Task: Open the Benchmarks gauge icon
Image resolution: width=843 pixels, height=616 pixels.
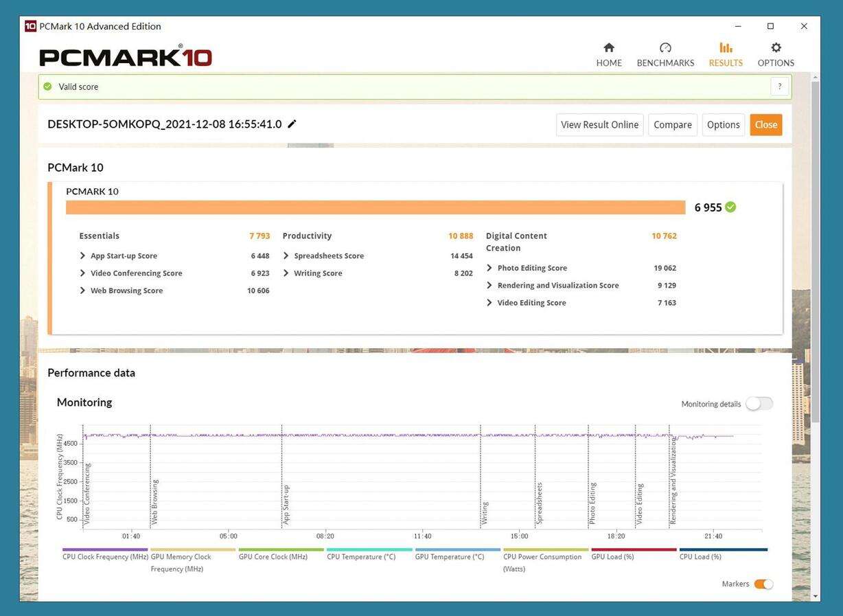Action: [665, 47]
